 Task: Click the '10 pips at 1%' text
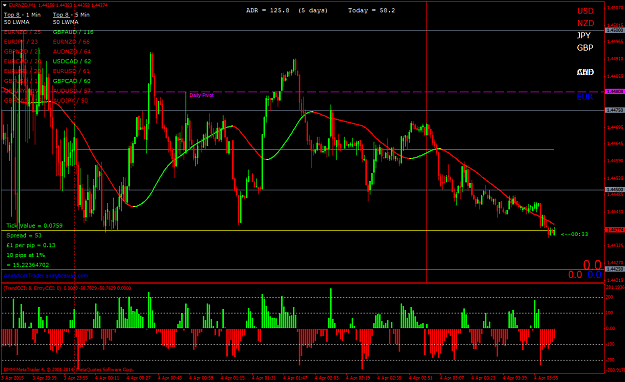[x=26, y=255]
